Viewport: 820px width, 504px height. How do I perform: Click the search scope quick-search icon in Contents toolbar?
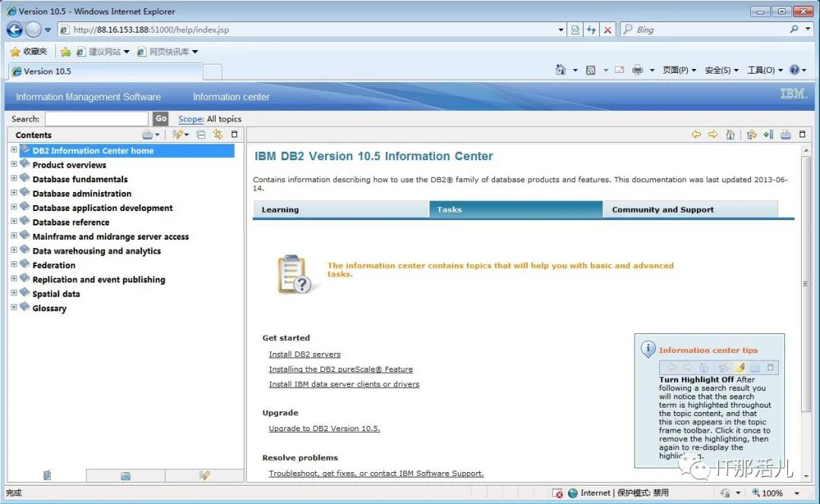(178, 135)
